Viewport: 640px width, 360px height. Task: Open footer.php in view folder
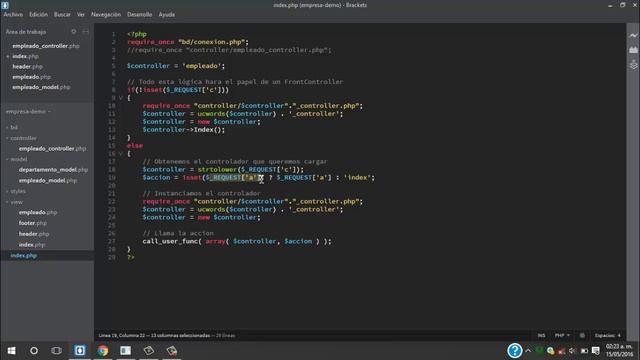coord(33,223)
